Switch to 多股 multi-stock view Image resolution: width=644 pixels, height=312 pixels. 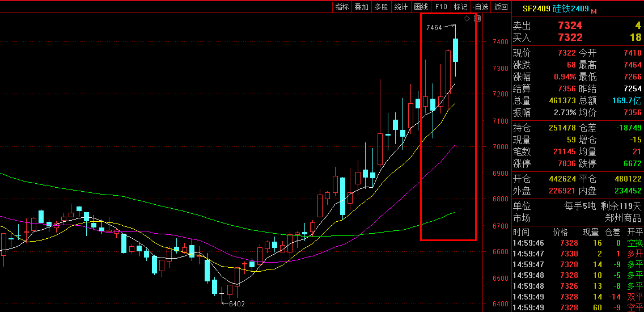point(381,7)
